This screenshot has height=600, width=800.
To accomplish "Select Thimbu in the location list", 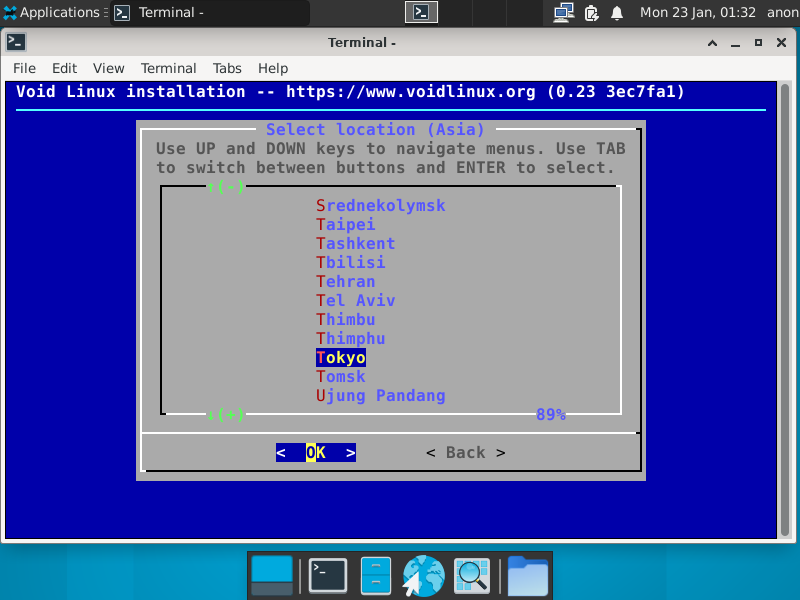I will (345, 319).
